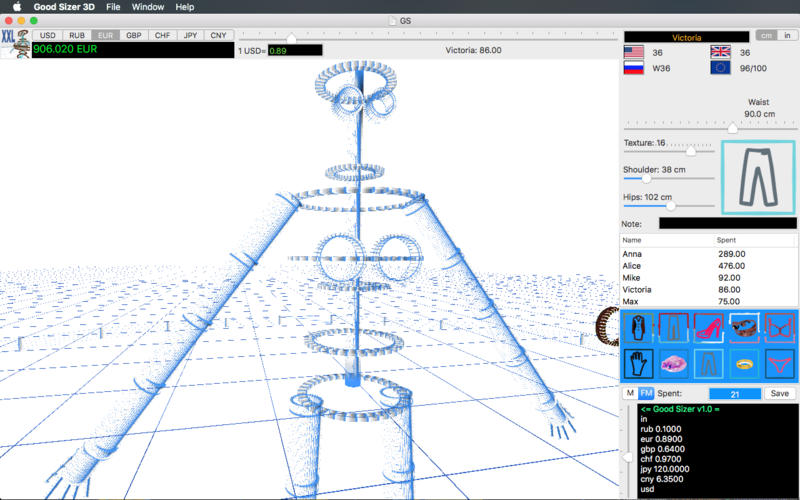Adjust the Texture slider handle

point(691,151)
